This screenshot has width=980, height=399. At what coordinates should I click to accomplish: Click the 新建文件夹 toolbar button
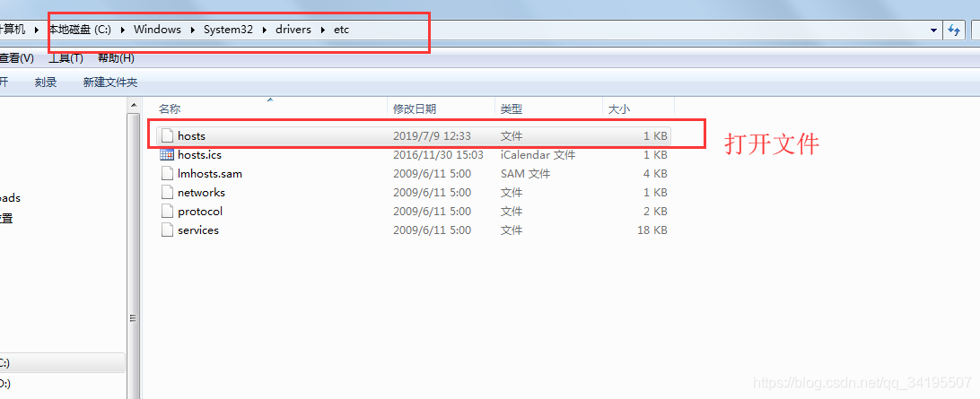tap(110, 82)
